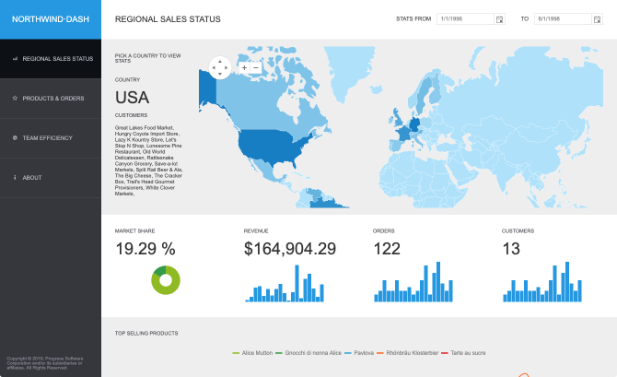Pan the map right using navigator arrow
Viewport: 617px width, 377px height.
[226, 68]
